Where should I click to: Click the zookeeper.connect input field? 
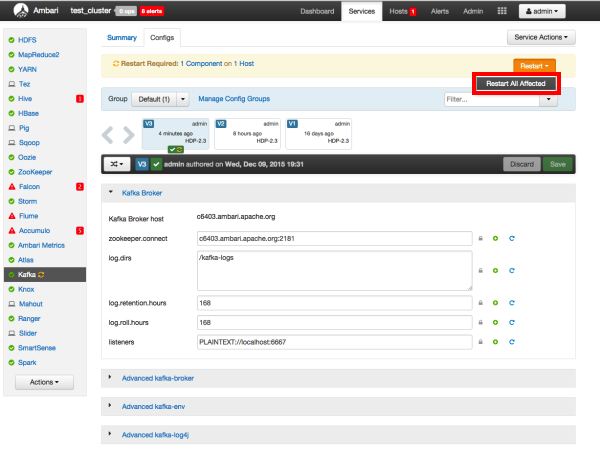tap(334, 238)
